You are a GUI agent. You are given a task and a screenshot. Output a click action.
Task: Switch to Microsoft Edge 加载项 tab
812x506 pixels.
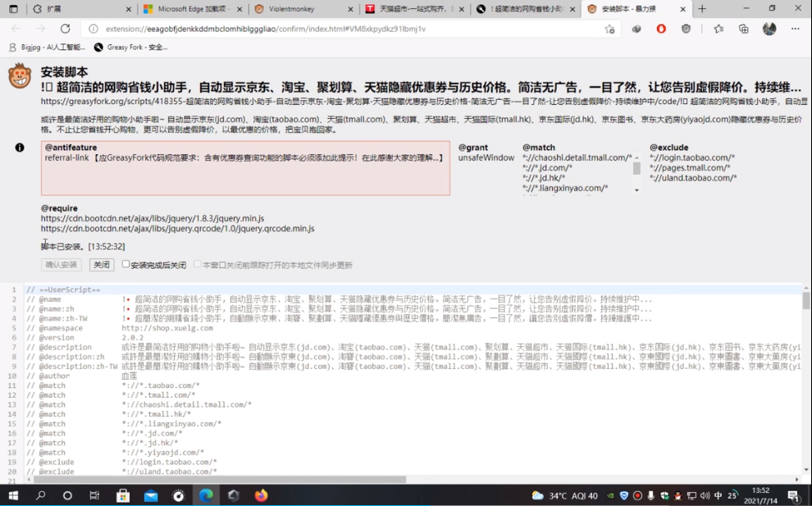point(194,9)
